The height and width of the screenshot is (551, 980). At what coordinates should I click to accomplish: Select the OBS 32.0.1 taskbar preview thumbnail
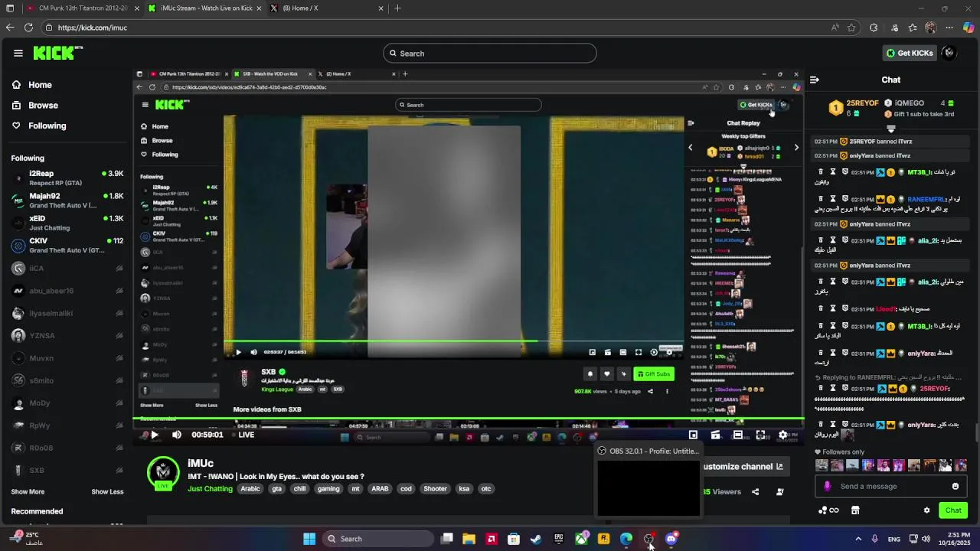648,481
